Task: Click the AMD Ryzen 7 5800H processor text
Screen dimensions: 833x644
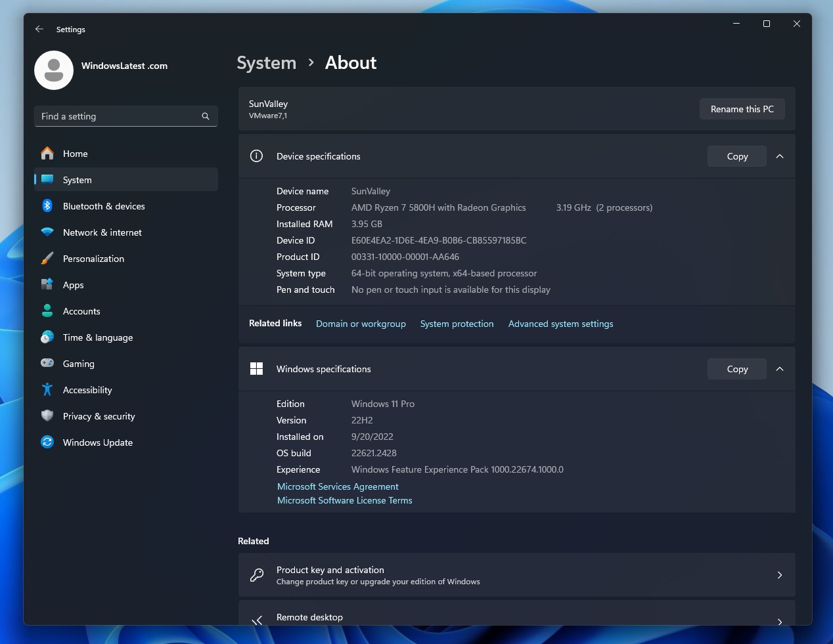Action: point(439,207)
